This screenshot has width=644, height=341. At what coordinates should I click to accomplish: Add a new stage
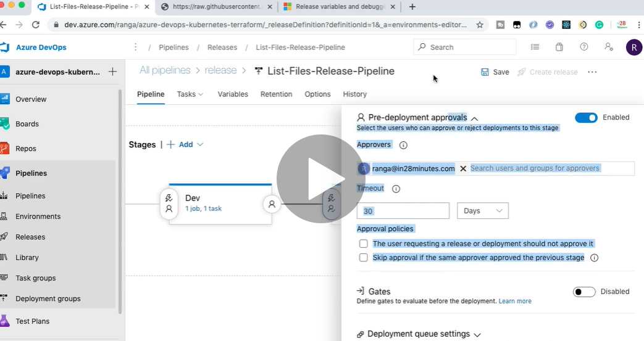point(180,144)
